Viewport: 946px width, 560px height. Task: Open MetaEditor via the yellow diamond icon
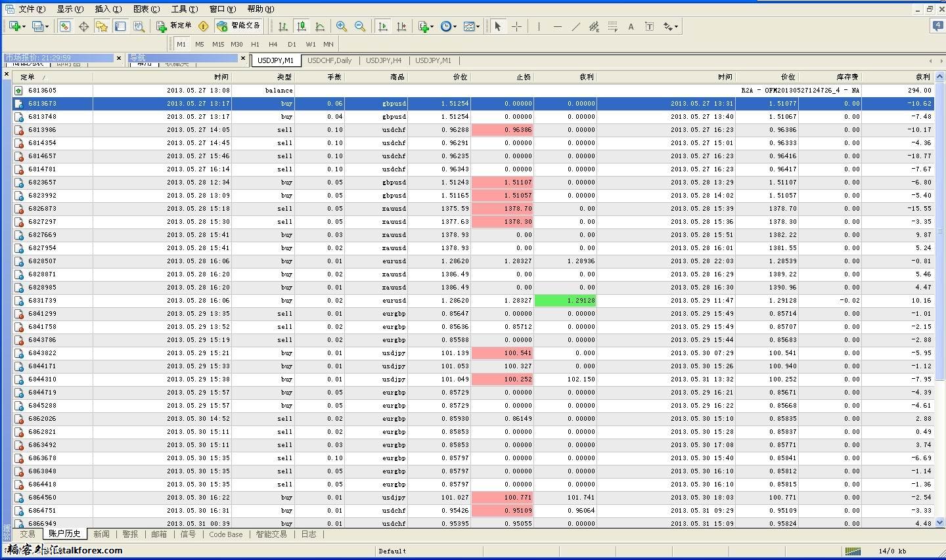click(x=203, y=26)
